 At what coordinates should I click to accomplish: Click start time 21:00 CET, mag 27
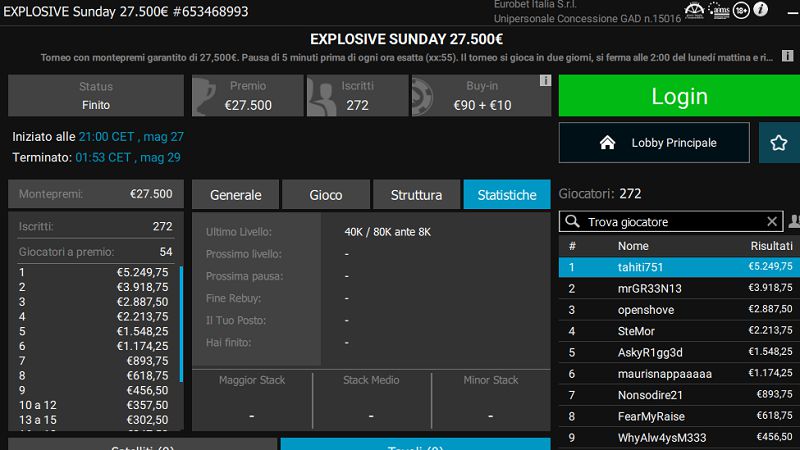pos(131,137)
